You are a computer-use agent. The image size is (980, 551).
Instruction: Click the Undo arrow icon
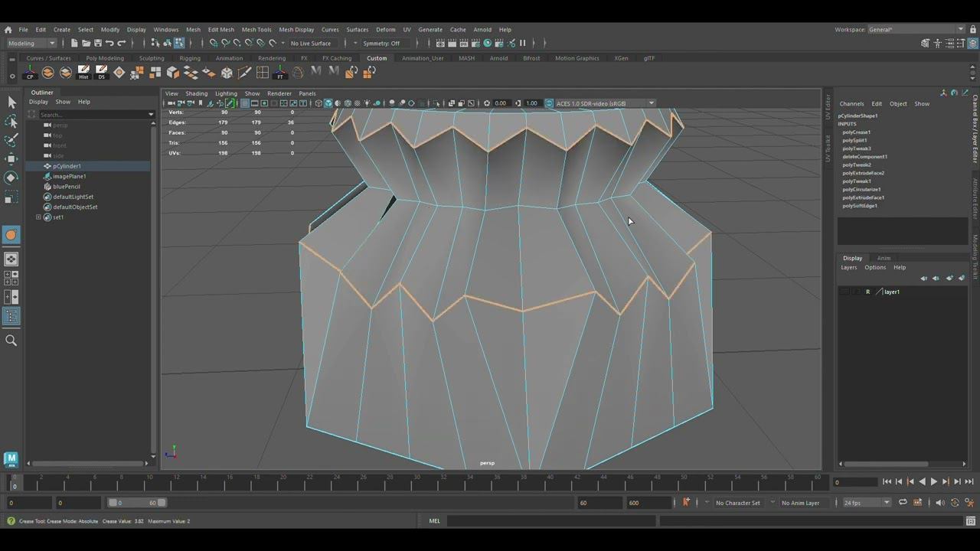[109, 43]
